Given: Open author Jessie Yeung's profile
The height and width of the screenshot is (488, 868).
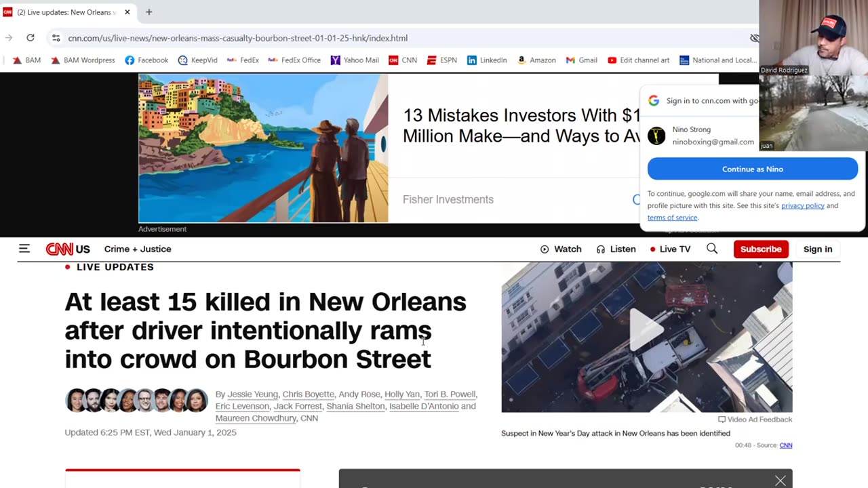Looking at the screenshot, I should tap(252, 394).
